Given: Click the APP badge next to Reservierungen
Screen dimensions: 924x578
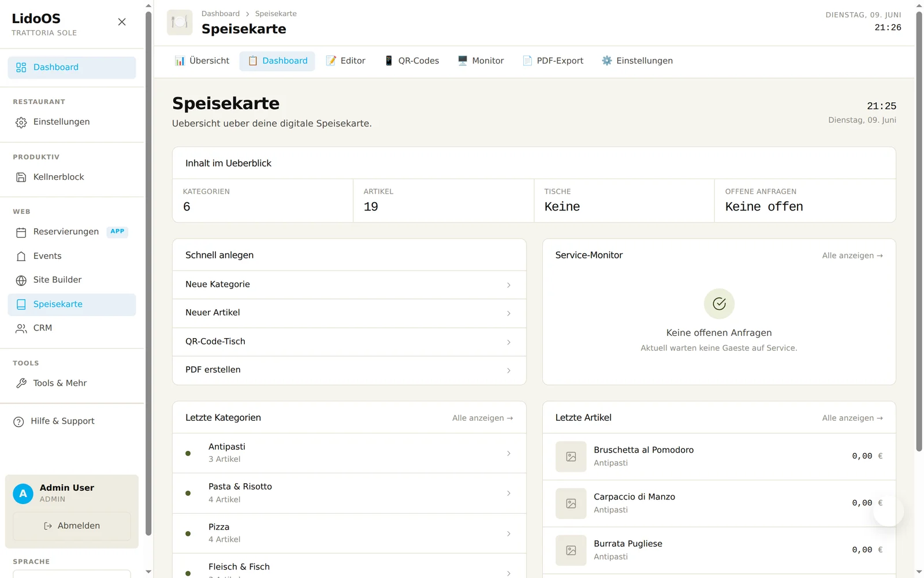Looking at the screenshot, I should tap(117, 232).
